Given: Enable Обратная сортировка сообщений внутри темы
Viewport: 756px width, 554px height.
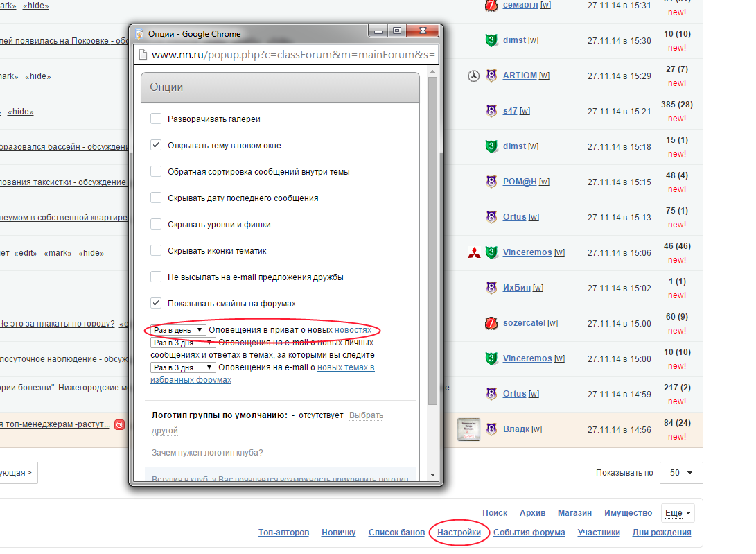Looking at the screenshot, I should [156, 171].
